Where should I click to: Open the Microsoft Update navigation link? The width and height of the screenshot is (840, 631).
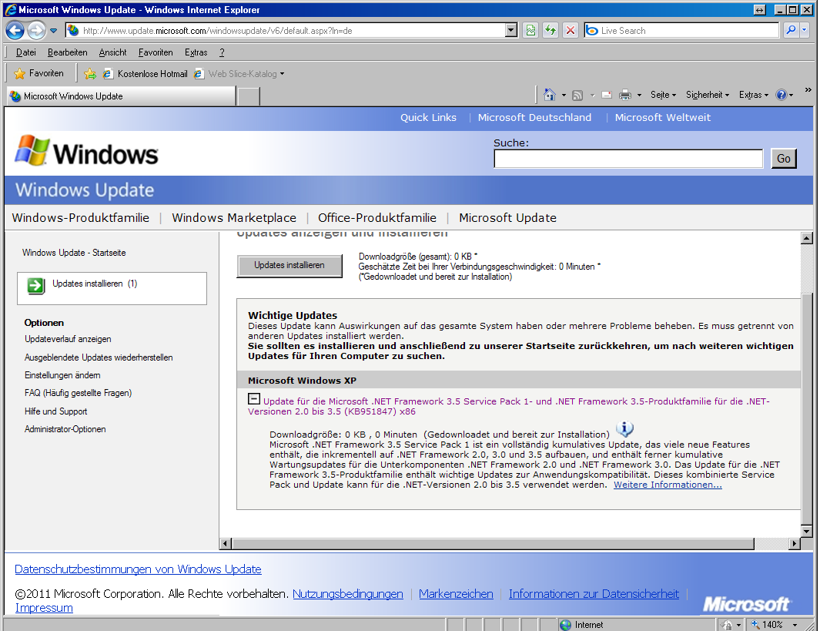tap(508, 218)
